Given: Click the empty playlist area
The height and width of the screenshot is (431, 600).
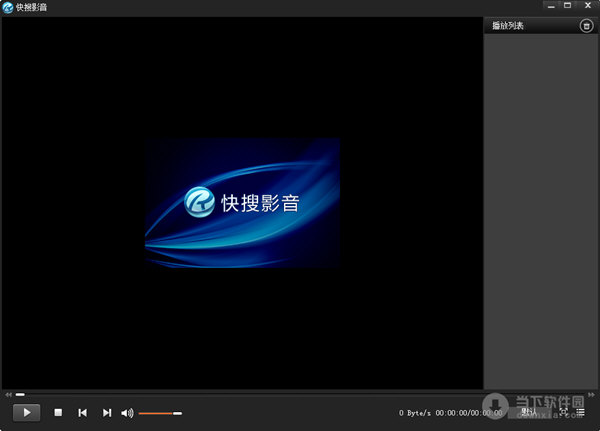Looking at the screenshot, I should (540, 200).
